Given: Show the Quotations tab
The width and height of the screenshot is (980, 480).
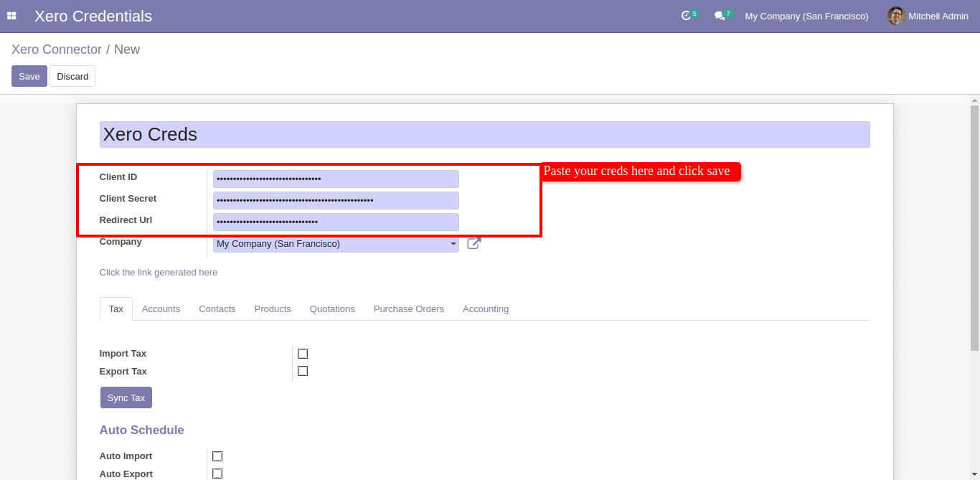Looking at the screenshot, I should [x=332, y=309].
